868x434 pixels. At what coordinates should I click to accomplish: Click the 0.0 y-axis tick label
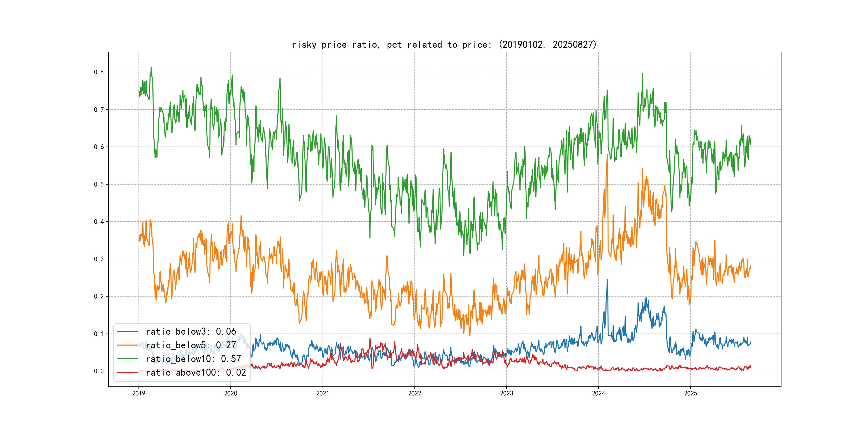pos(99,371)
